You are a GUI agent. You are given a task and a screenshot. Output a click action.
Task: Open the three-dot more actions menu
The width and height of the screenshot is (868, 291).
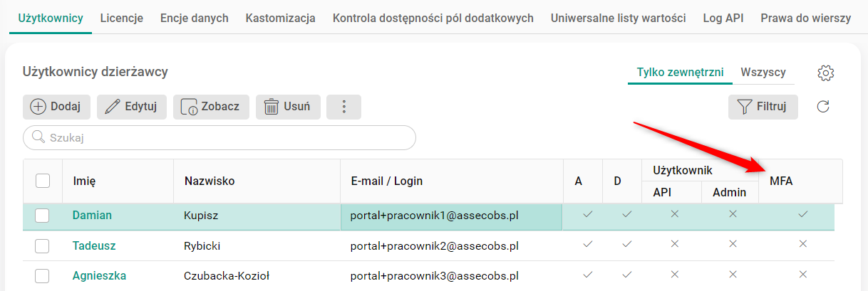tap(343, 107)
